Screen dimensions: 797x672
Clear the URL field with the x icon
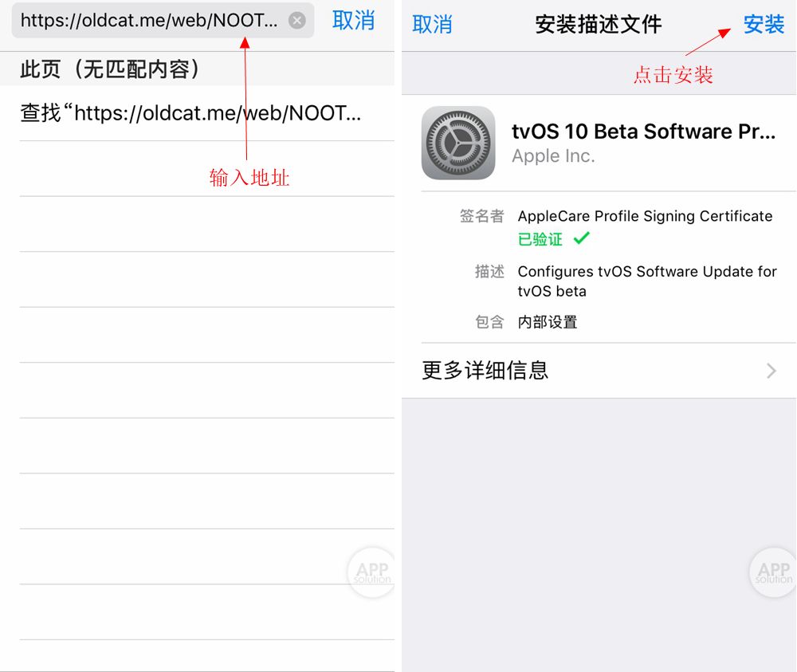(296, 20)
